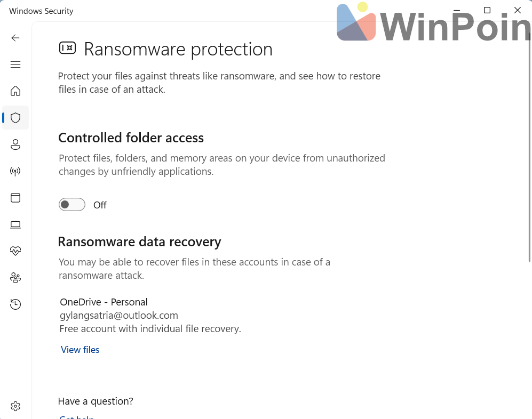Open Family options in the sidebar
Screen dimensions: 532x419
[15, 278]
